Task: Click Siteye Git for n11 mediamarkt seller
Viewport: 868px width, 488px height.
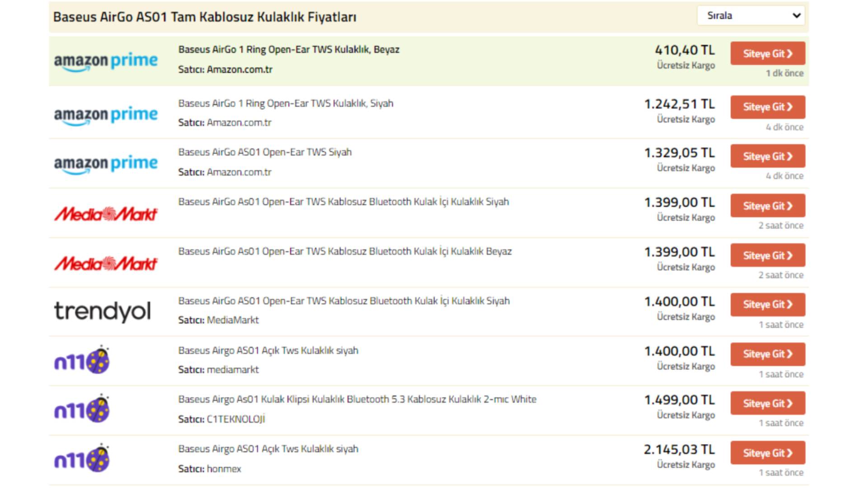Action: pyautogui.click(x=768, y=354)
